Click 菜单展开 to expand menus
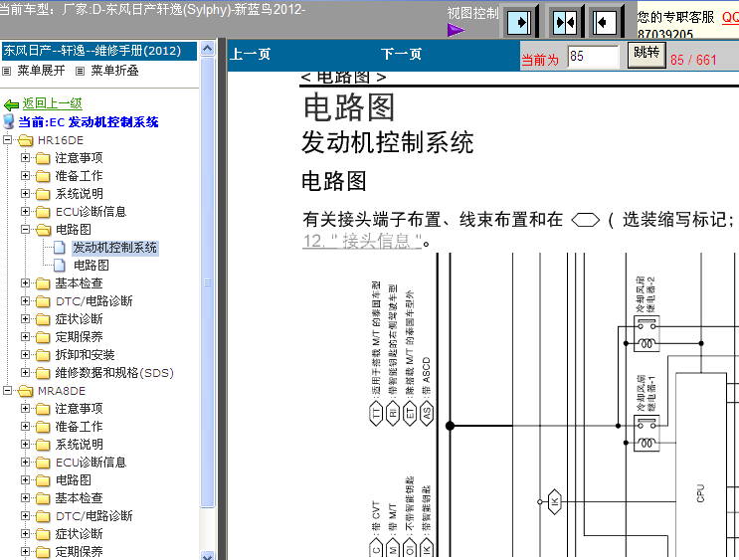 click(x=41, y=71)
